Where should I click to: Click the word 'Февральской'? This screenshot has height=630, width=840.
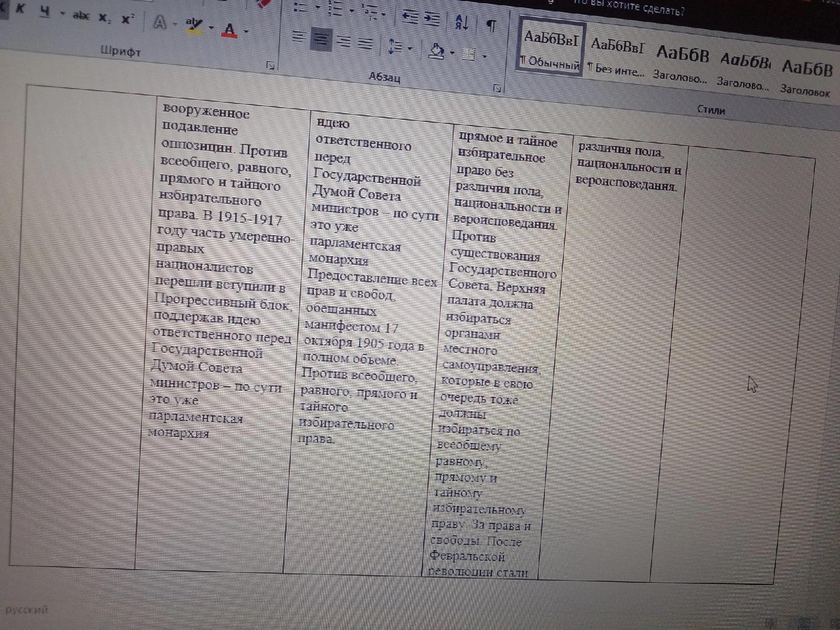[467, 556]
